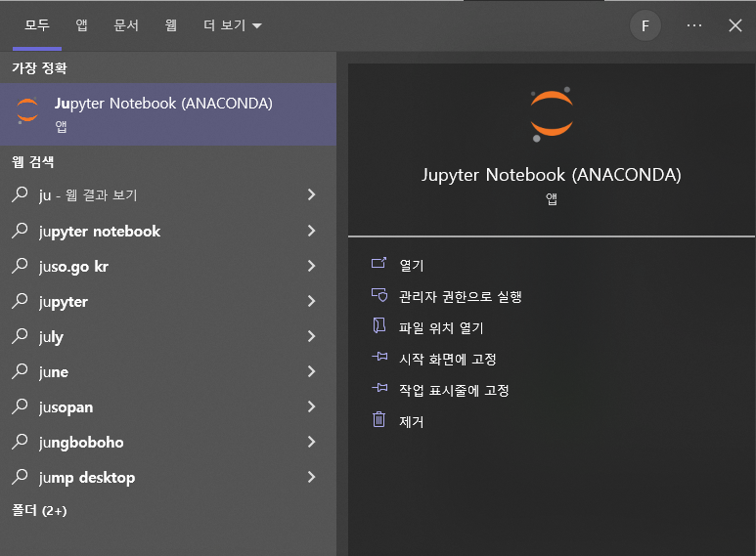
Task: Expand chevron for 'jusopan' suggestion
Action: pos(311,406)
